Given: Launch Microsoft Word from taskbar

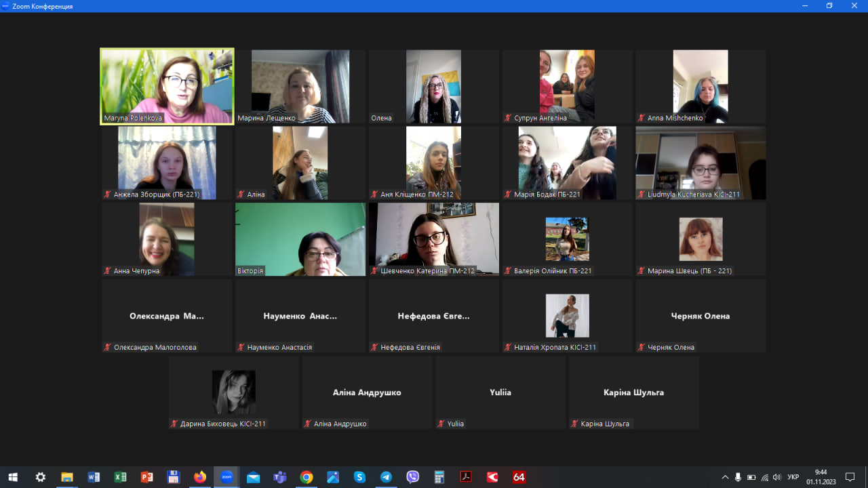Looking at the screenshot, I should [x=94, y=477].
